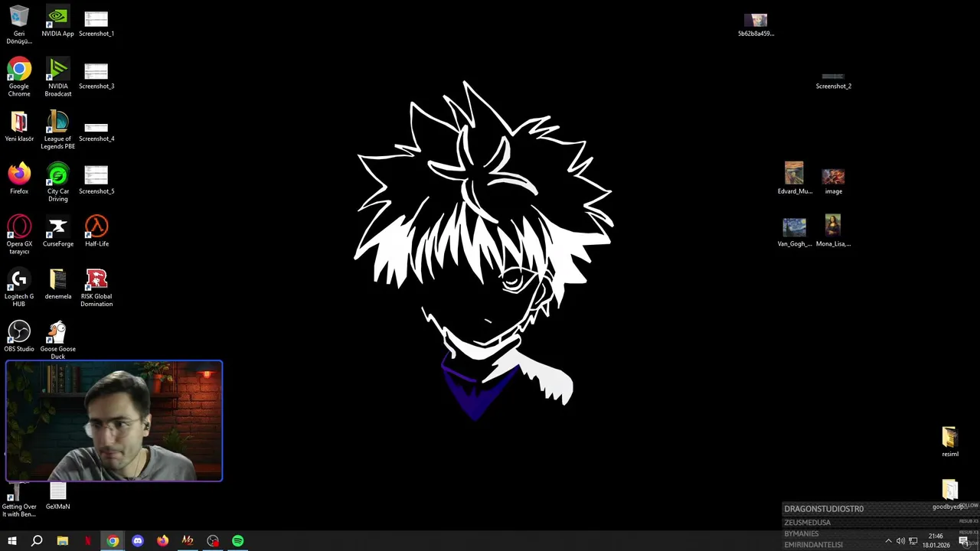Launch League of Legends PBE shortcut
Viewport: 980px width, 551px height.
57,130
